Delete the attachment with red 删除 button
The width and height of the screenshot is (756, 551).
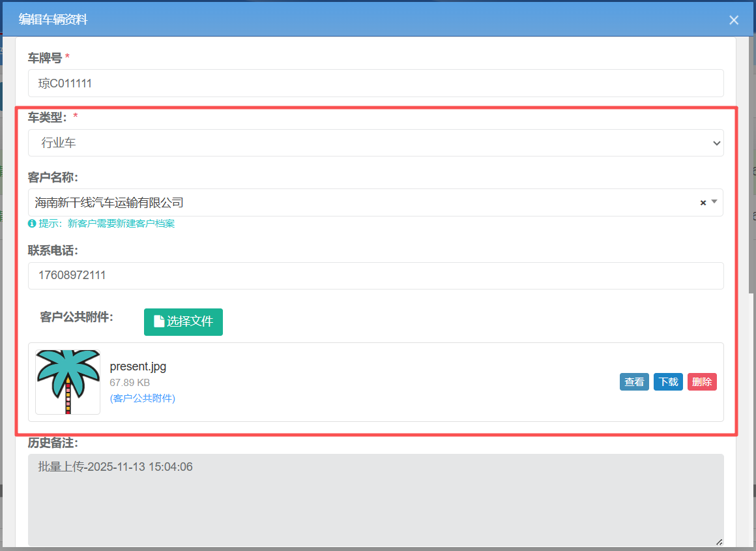pos(702,382)
